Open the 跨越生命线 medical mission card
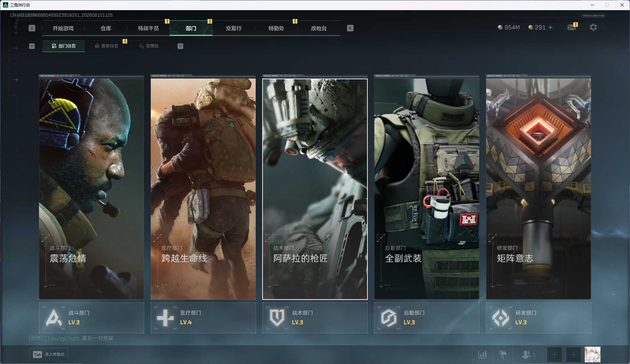 [x=203, y=189]
